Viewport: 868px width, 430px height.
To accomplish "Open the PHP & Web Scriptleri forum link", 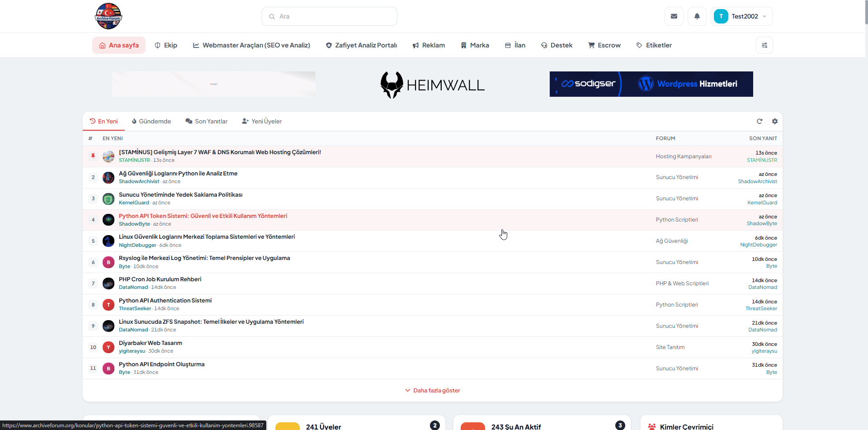I will click(x=682, y=284).
